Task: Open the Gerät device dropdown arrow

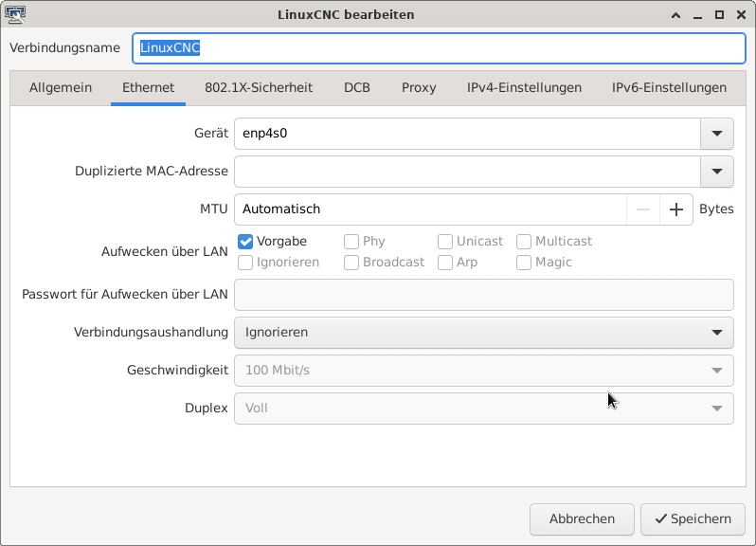Action: [717, 134]
